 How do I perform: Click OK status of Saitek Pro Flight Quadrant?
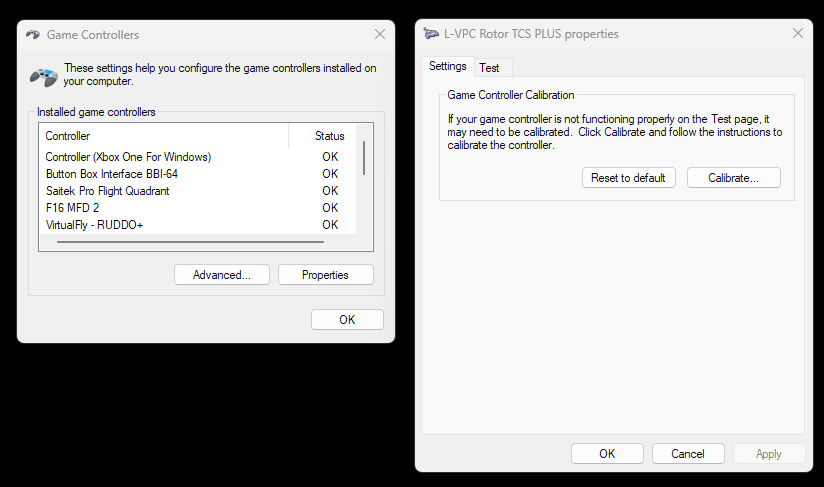pyautogui.click(x=330, y=191)
